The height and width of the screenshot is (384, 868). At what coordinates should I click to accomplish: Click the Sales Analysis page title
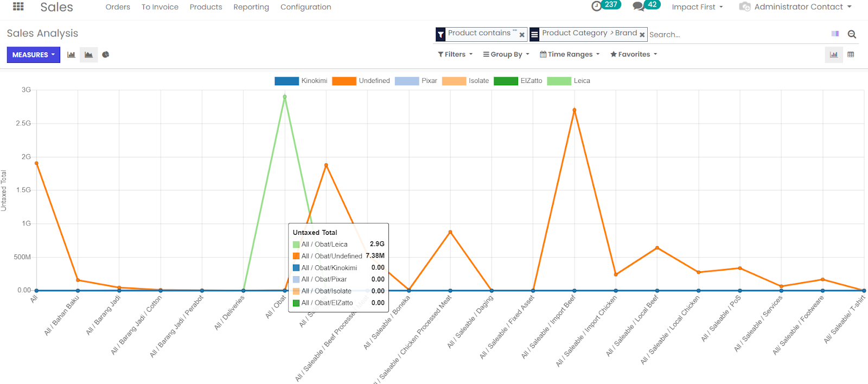(x=42, y=34)
